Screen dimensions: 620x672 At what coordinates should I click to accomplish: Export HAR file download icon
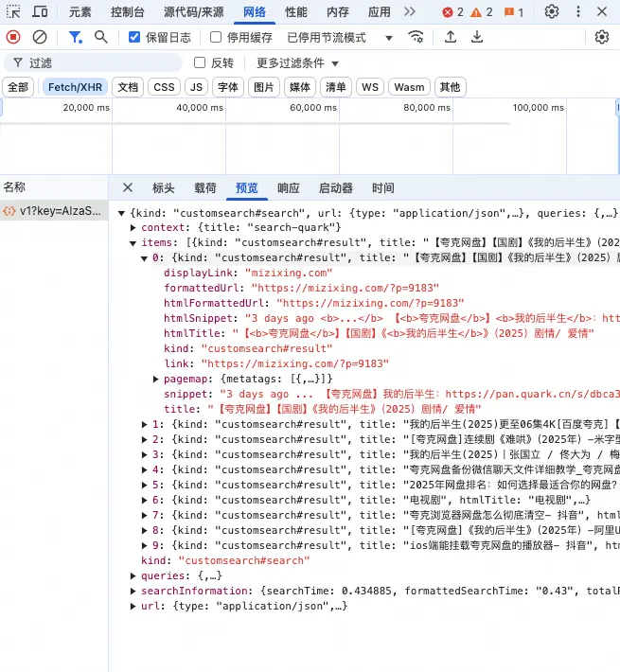coord(477,37)
